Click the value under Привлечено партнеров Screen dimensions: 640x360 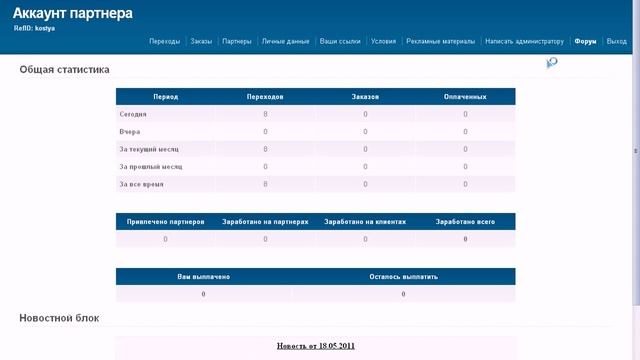pos(165,239)
